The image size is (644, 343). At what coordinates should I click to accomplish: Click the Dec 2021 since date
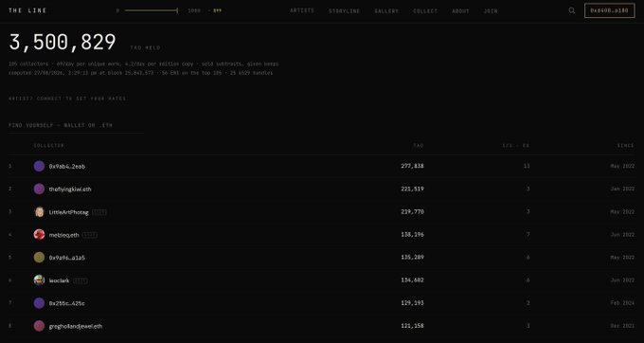(x=622, y=326)
